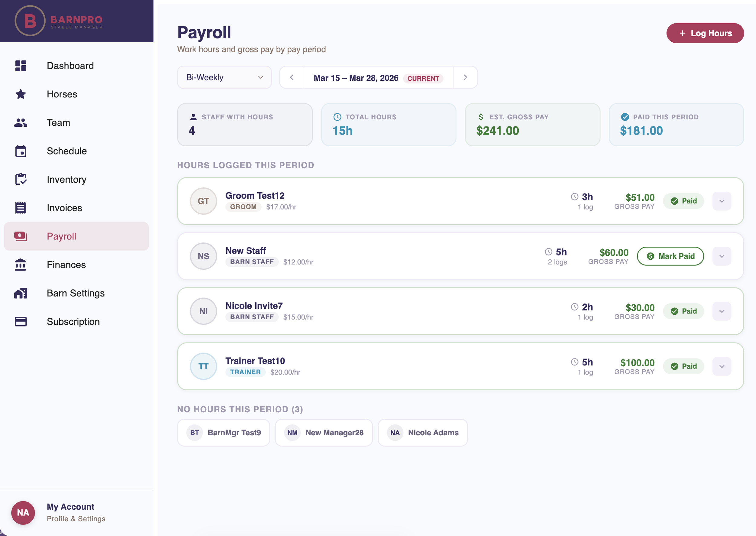Expand the Groom Test12 entry chevron
This screenshot has height=536, width=756.
click(x=722, y=201)
